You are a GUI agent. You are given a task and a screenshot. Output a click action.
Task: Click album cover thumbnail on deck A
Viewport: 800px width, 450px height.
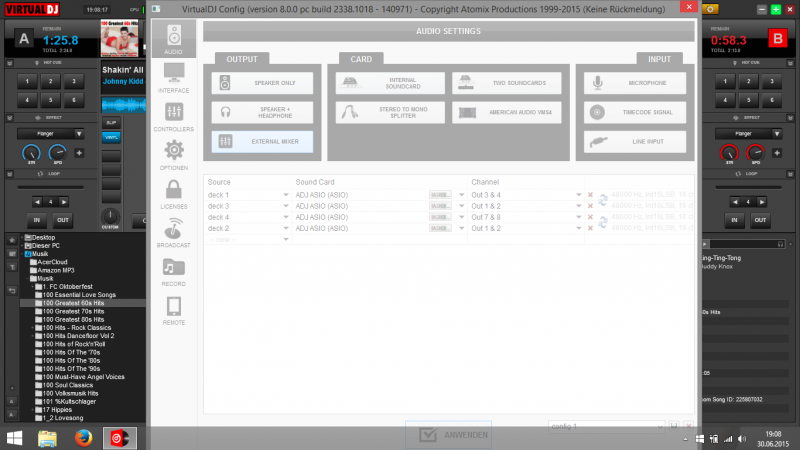click(x=119, y=38)
